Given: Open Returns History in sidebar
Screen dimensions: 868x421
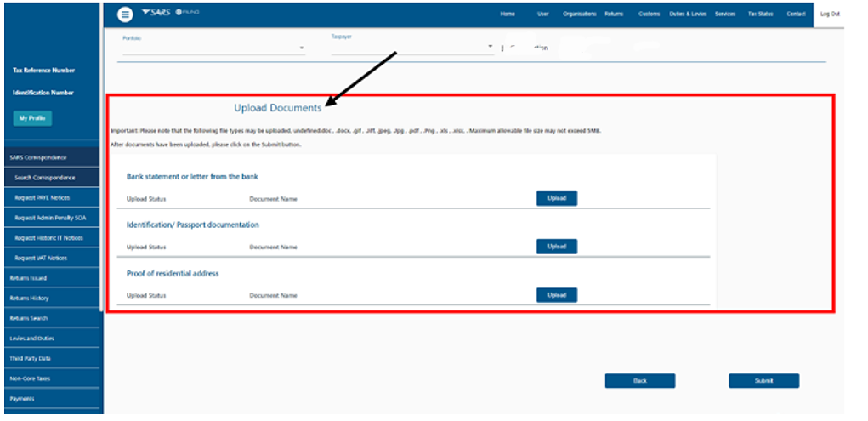Looking at the screenshot, I should (30, 299).
